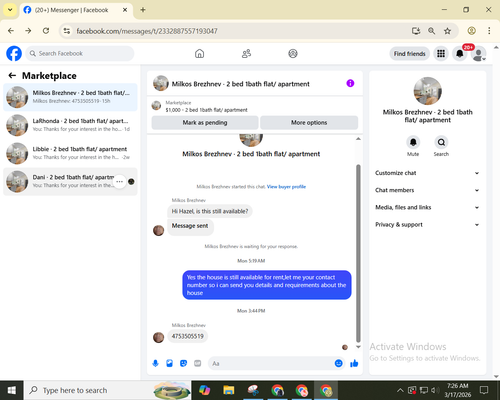The height and width of the screenshot is (400, 500).
Task: Click the listing avatar in right panel
Action: tap(427, 91)
